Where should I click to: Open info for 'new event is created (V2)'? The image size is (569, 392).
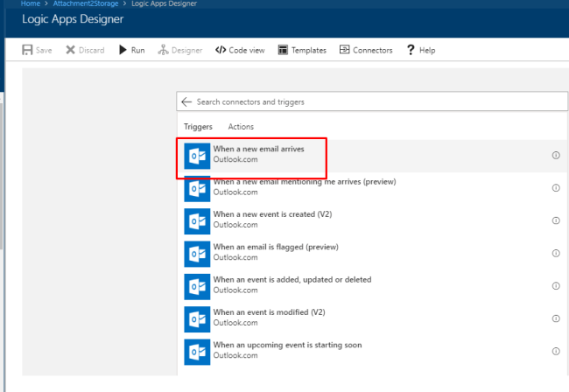(556, 220)
